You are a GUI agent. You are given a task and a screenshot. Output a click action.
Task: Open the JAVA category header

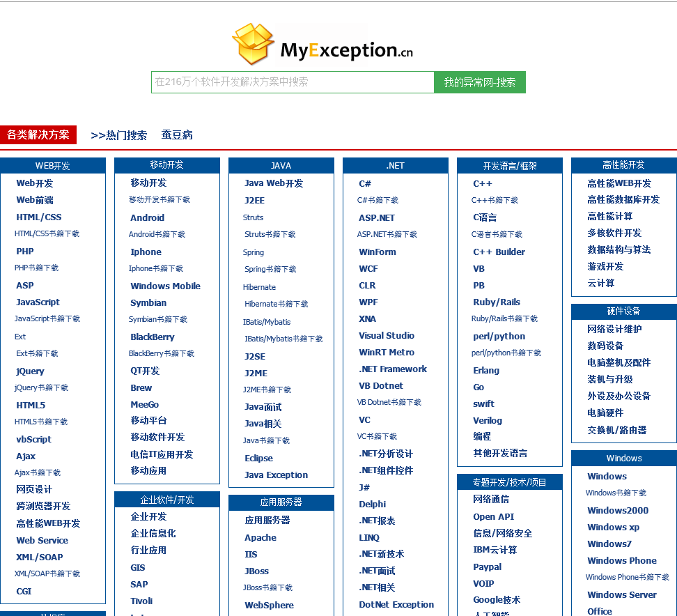click(x=281, y=165)
